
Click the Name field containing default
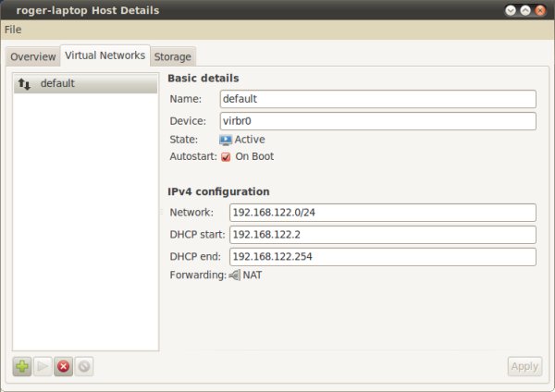point(377,99)
